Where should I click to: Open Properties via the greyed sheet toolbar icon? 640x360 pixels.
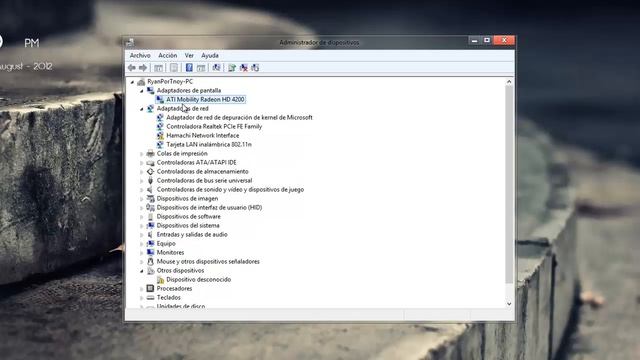(174, 68)
